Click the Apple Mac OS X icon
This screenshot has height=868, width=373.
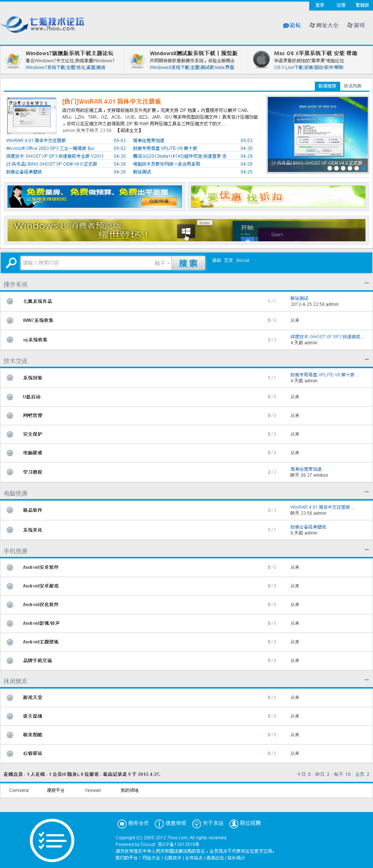[x=261, y=59]
